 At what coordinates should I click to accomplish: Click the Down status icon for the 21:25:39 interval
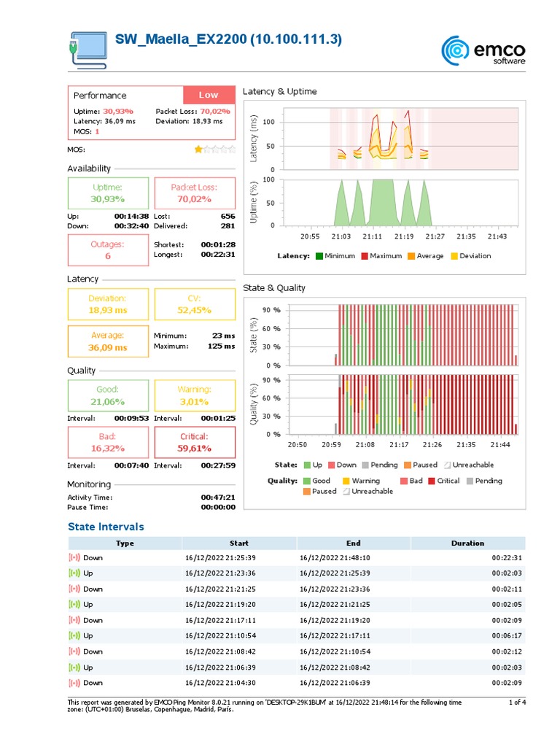click(74, 557)
